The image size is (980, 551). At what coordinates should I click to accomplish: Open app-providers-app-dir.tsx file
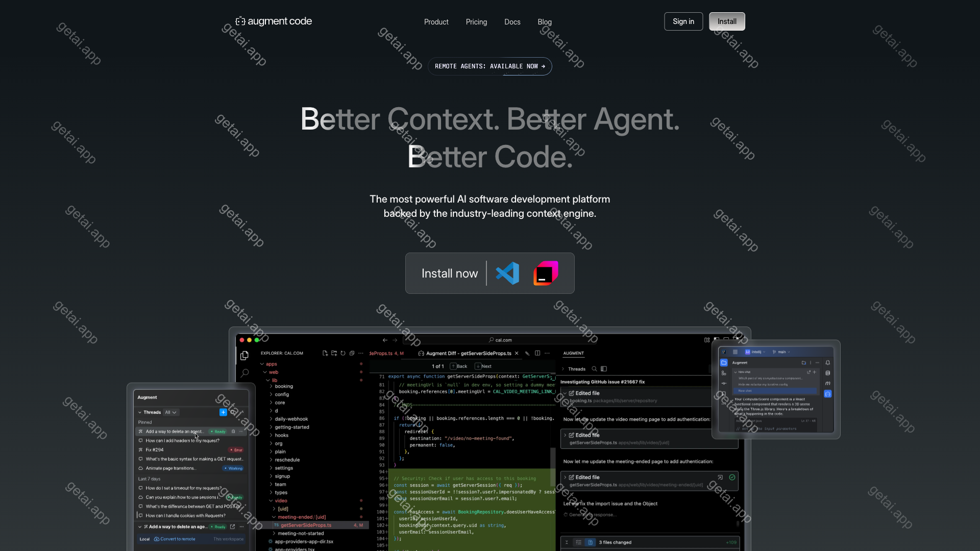click(304, 542)
